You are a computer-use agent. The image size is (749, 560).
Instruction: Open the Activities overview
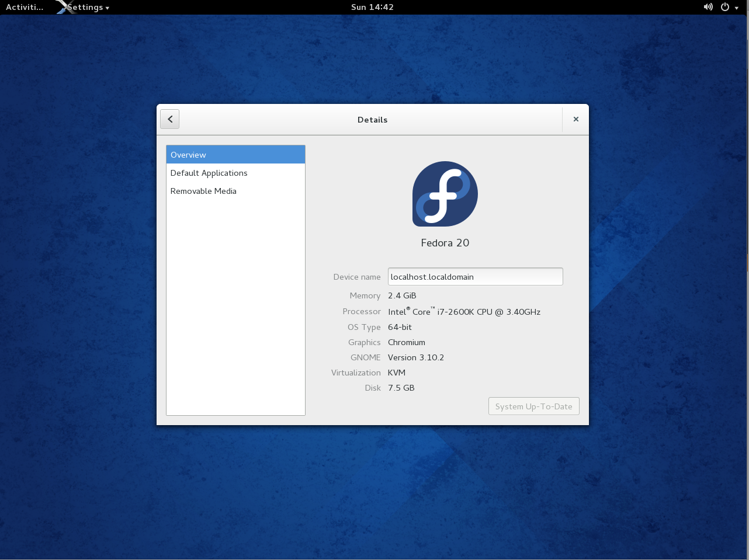click(x=25, y=7)
